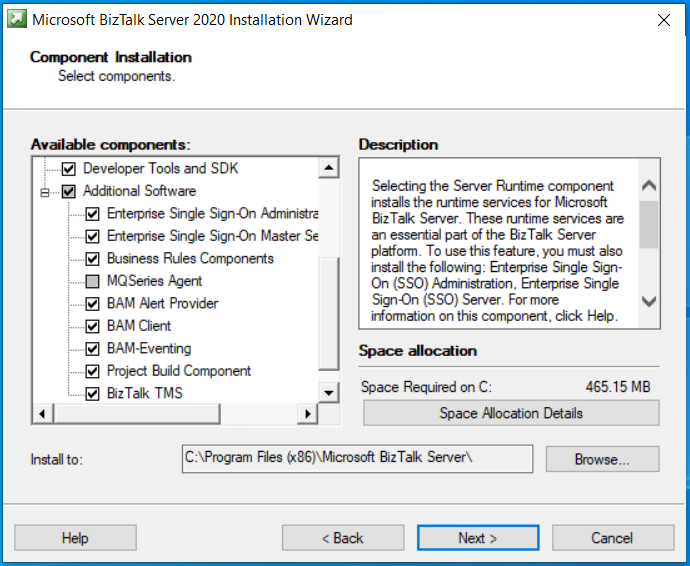Image resolution: width=690 pixels, height=566 pixels.
Task: Select the Developer Tools and SDK row
Action: [161, 168]
